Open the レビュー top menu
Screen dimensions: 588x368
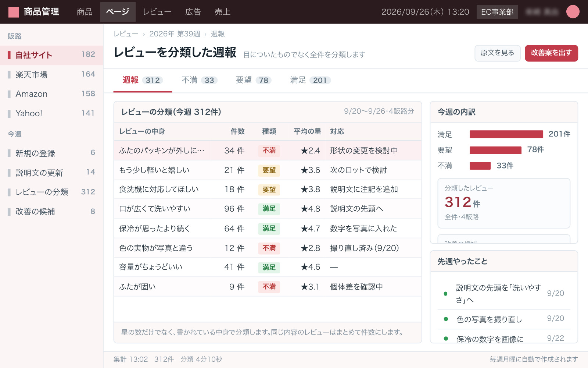coord(157,12)
